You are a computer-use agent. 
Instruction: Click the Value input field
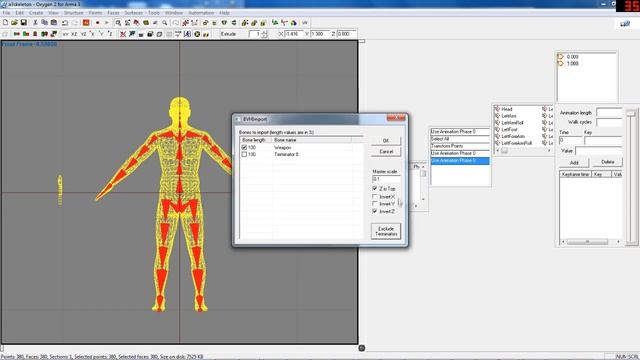coord(599,151)
